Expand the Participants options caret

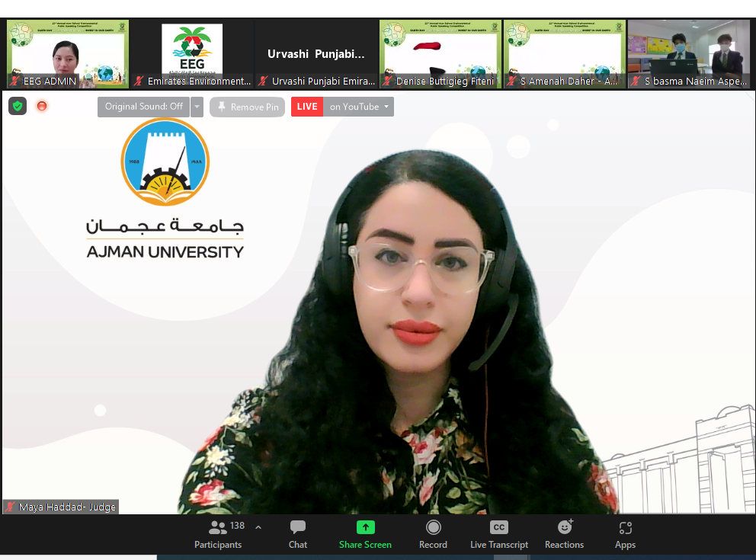pyautogui.click(x=258, y=526)
